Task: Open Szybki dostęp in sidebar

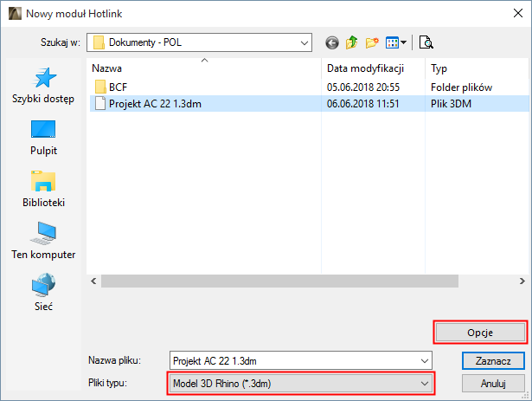Action: 43,86
